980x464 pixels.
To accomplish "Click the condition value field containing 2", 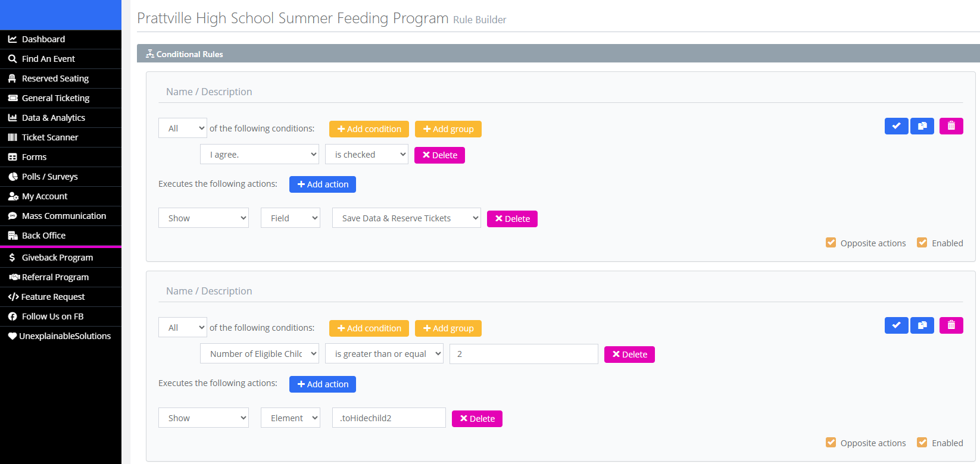I will 523,354.
